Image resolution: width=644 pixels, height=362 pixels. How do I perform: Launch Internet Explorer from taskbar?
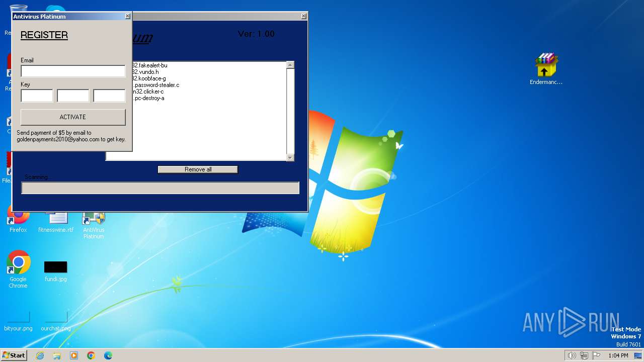40,355
